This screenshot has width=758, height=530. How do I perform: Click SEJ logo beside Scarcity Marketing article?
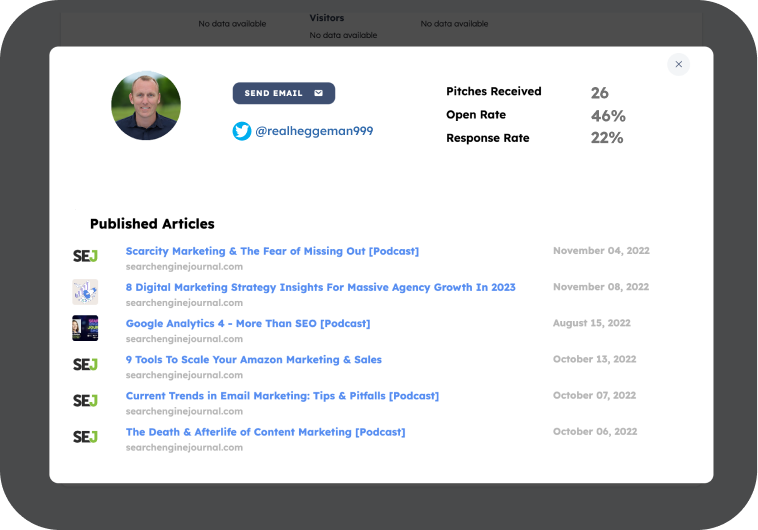point(85,256)
